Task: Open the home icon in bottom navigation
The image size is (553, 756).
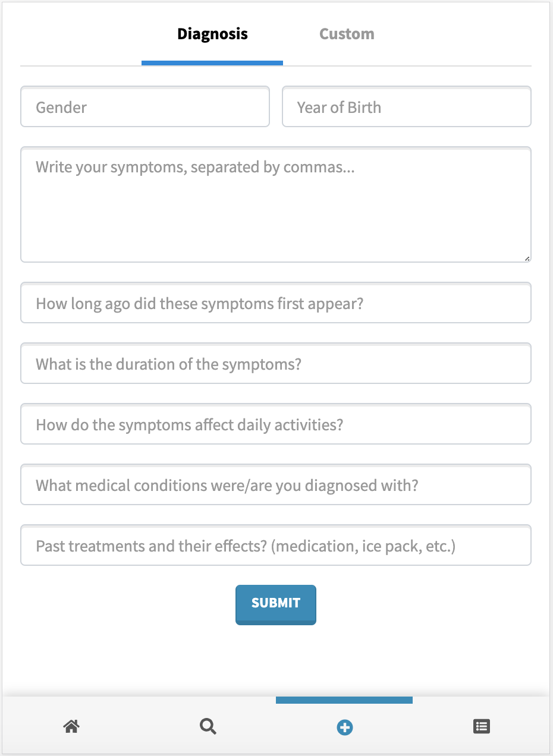Action: (x=71, y=726)
